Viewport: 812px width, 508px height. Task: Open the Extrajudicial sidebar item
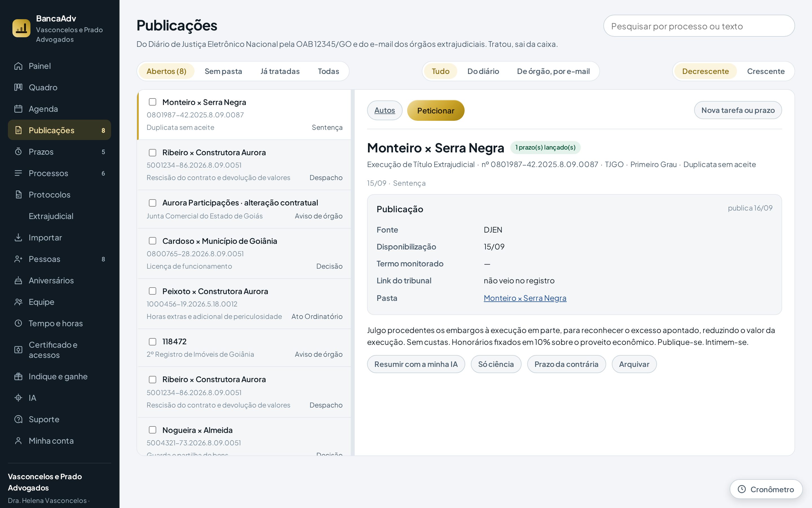click(x=59, y=216)
